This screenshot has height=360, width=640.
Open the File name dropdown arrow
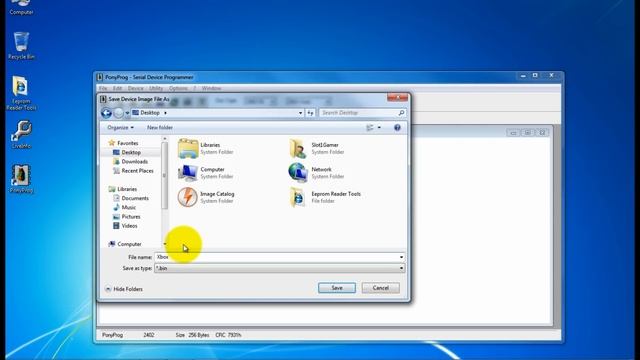point(401,257)
